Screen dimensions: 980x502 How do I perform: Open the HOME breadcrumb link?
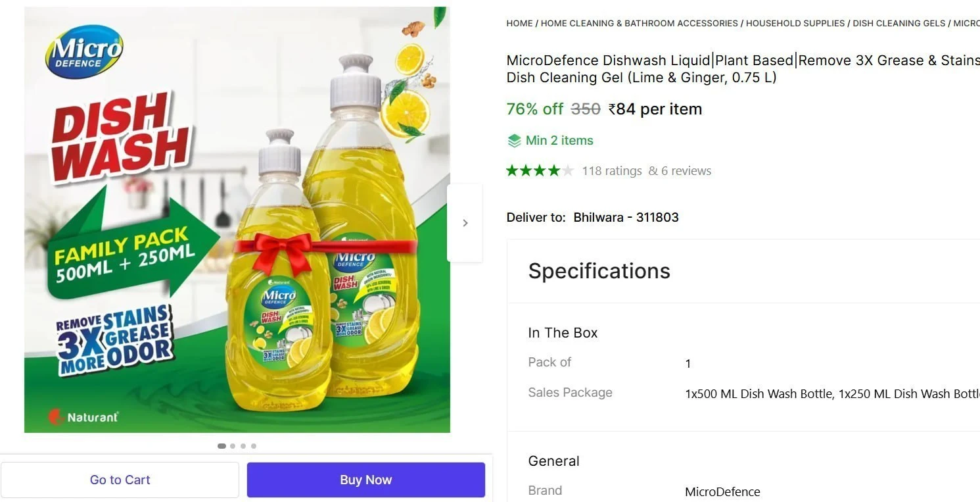point(519,23)
